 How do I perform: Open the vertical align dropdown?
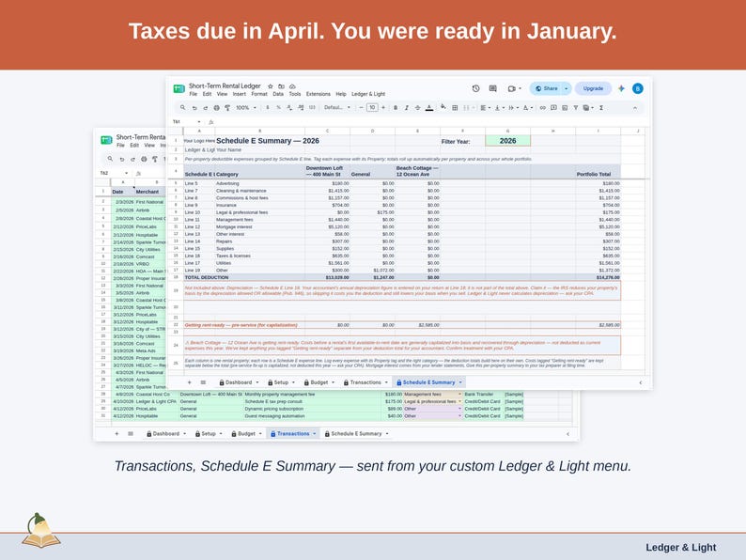[499, 108]
